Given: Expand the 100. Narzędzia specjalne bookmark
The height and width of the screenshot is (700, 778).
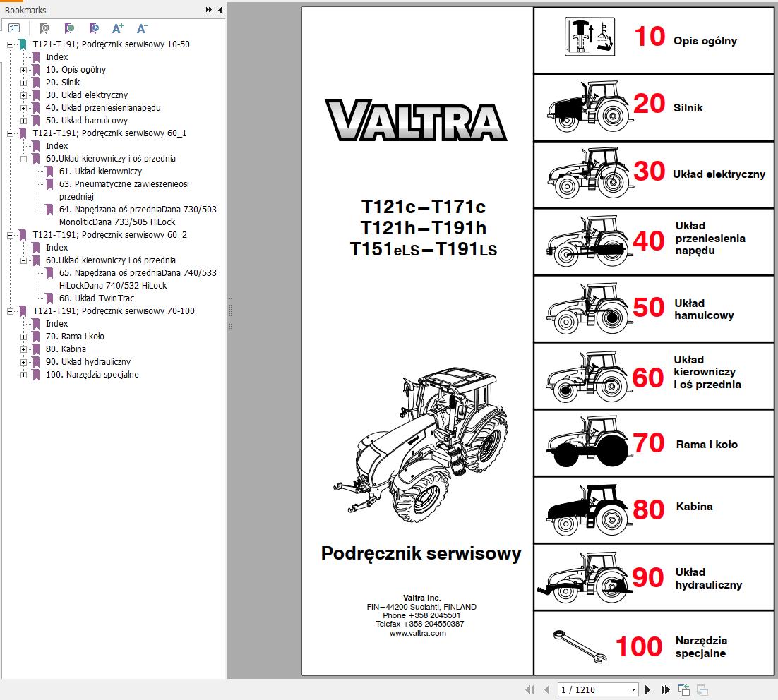Looking at the screenshot, I should 23,375.
